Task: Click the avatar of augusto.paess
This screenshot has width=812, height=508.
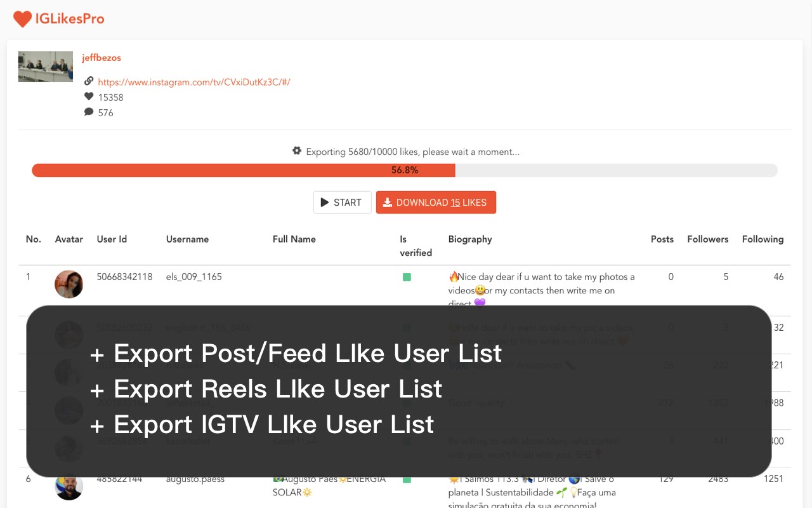Action: pyautogui.click(x=69, y=487)
